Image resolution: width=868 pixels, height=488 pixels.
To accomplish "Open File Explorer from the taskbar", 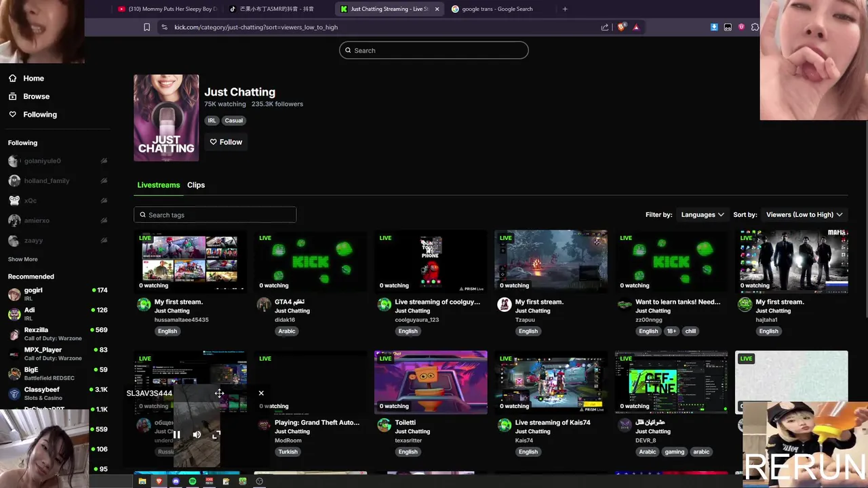I will [142, 481].
